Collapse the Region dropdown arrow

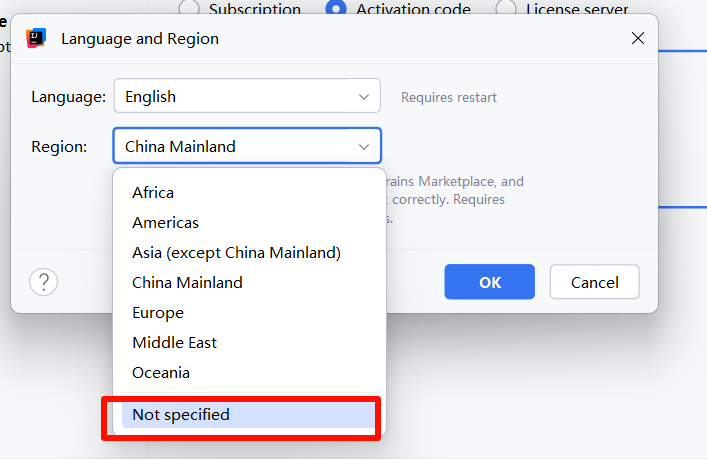pos(363,147)
